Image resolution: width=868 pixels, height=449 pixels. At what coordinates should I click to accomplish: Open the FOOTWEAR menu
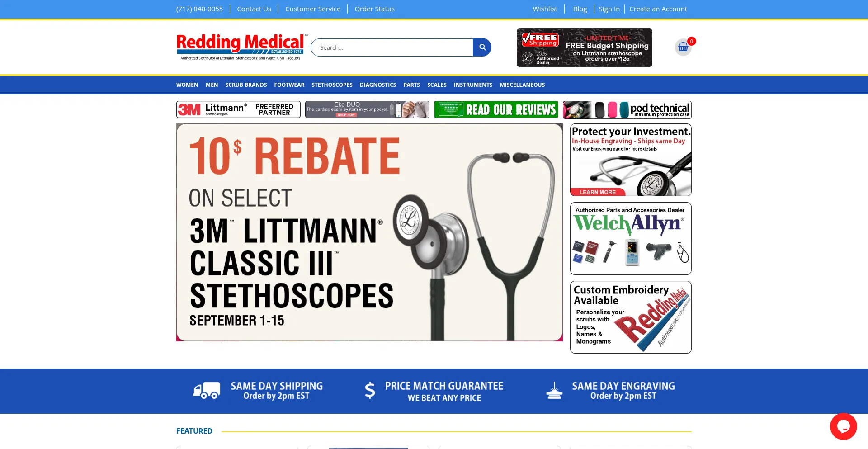(289, 85)
